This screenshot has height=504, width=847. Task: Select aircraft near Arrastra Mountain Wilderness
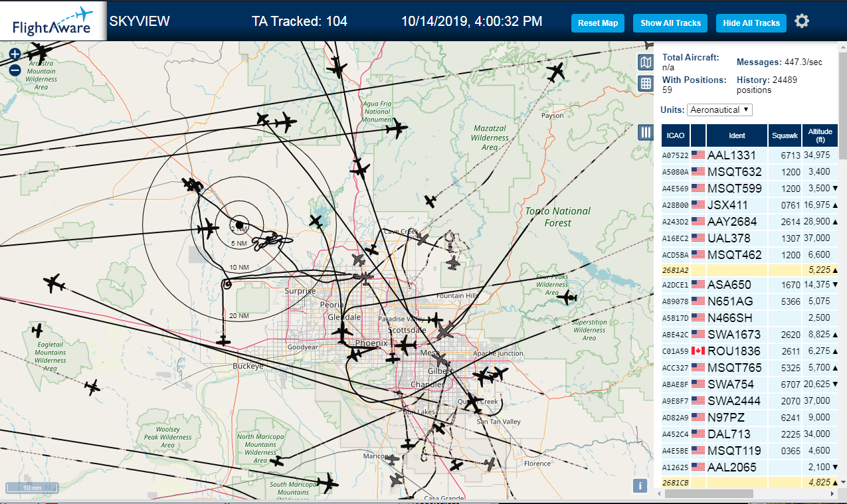(x=39, y=52)
